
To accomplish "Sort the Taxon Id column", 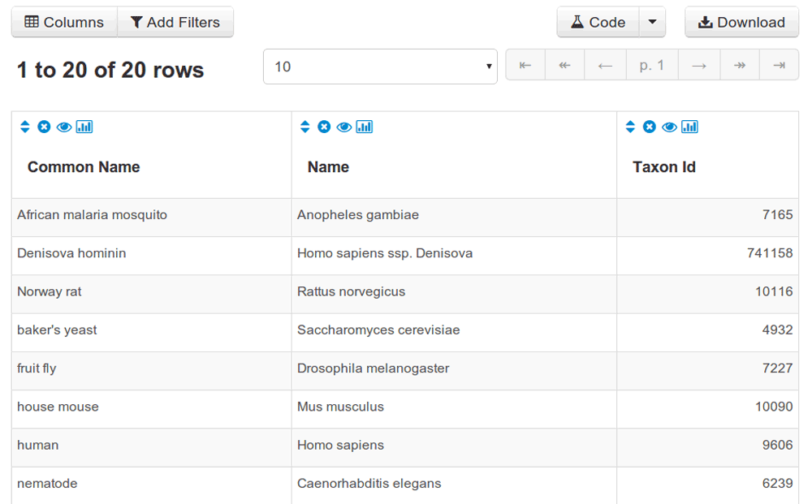I will coord(630,127).
